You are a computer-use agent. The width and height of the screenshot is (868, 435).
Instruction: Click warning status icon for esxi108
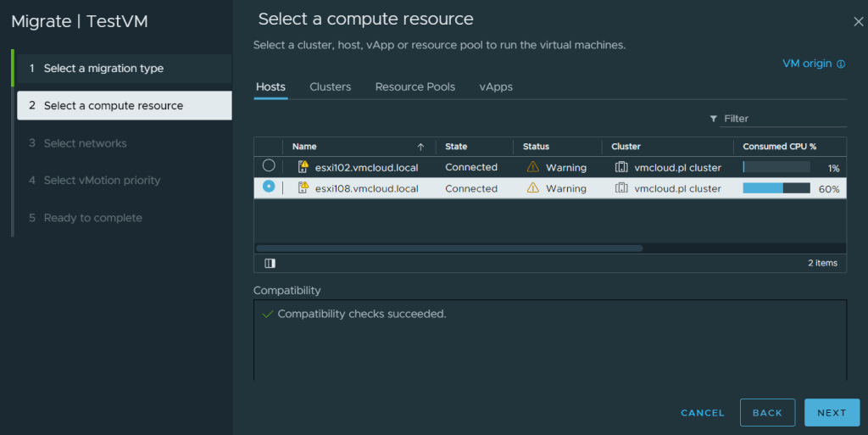tap(532, 188)
